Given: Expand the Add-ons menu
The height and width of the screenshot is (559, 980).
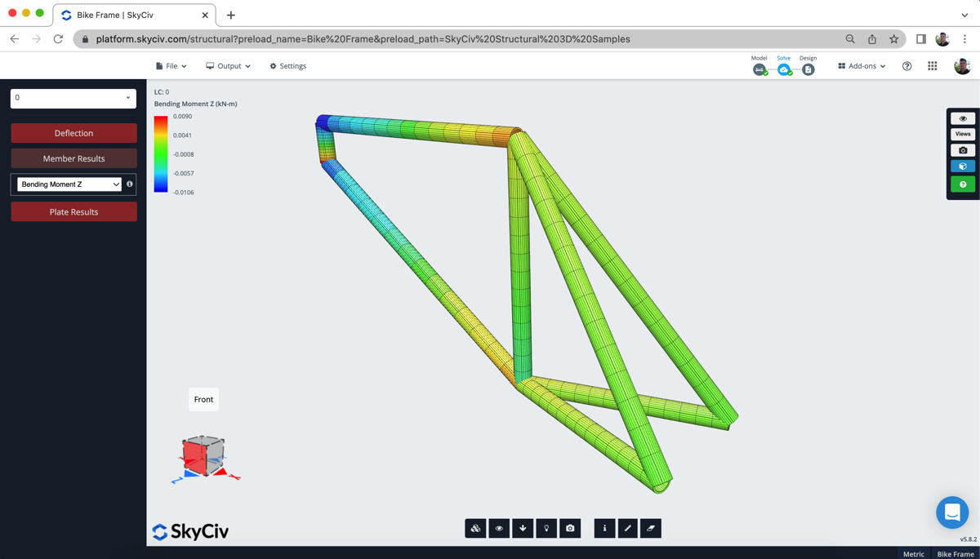Looking at the screenshot, I should coord(861,65).
